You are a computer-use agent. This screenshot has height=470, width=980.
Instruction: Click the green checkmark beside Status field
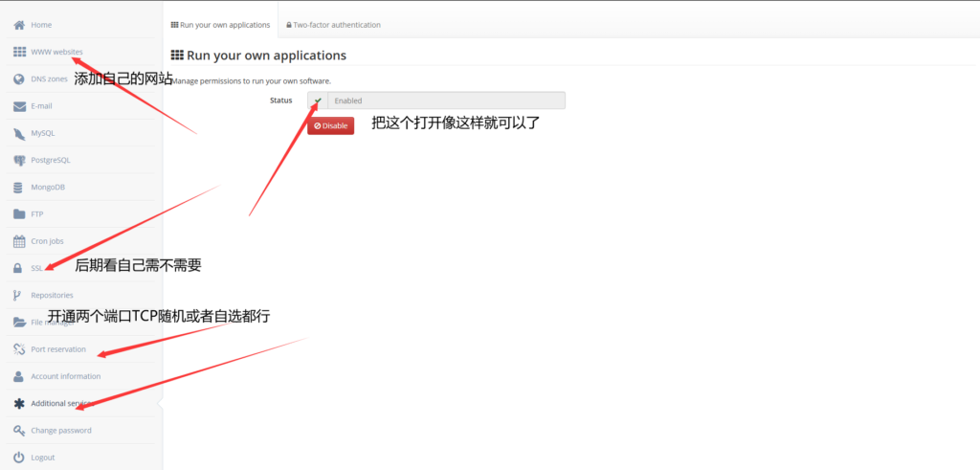[x=318, y=101]
